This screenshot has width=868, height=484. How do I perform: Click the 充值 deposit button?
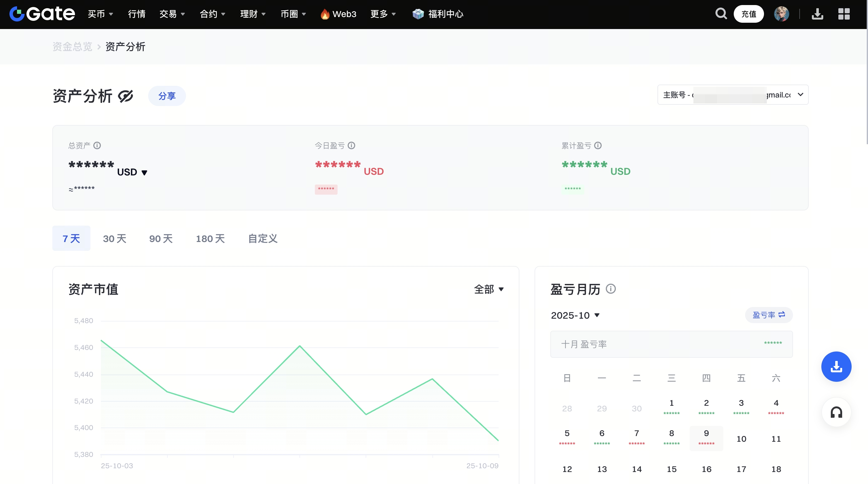748,14
